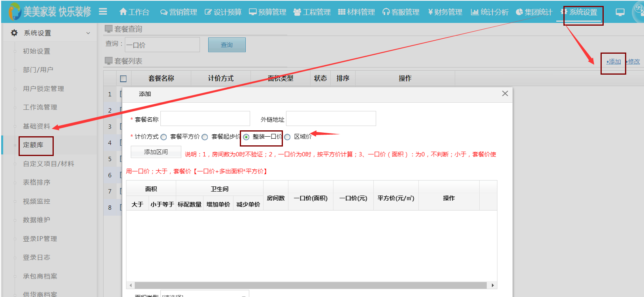Click the 系统设置 gear icon in sidebar
This screenshot has height=297, width=644.
point(14,33)
